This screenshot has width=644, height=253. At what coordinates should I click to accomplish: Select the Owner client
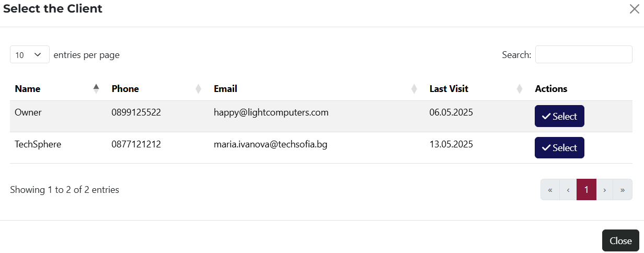pyautogui.click(x=559, y=117)
